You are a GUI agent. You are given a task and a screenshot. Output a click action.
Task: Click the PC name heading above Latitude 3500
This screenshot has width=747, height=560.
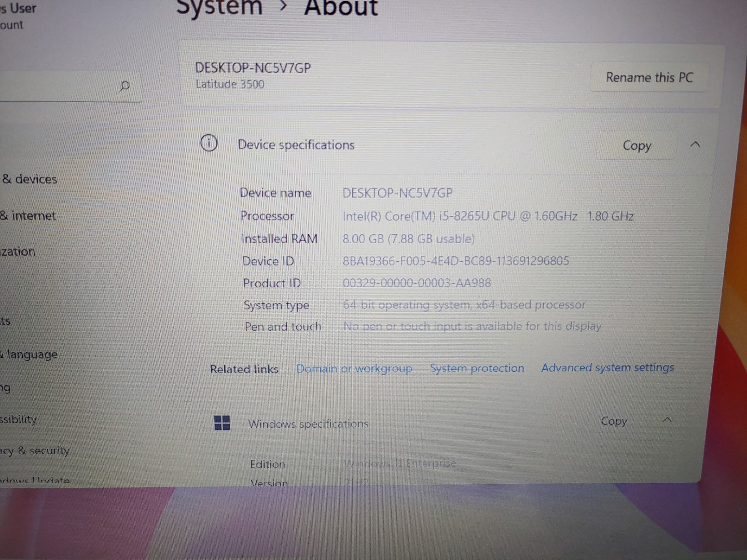(253, 68)
